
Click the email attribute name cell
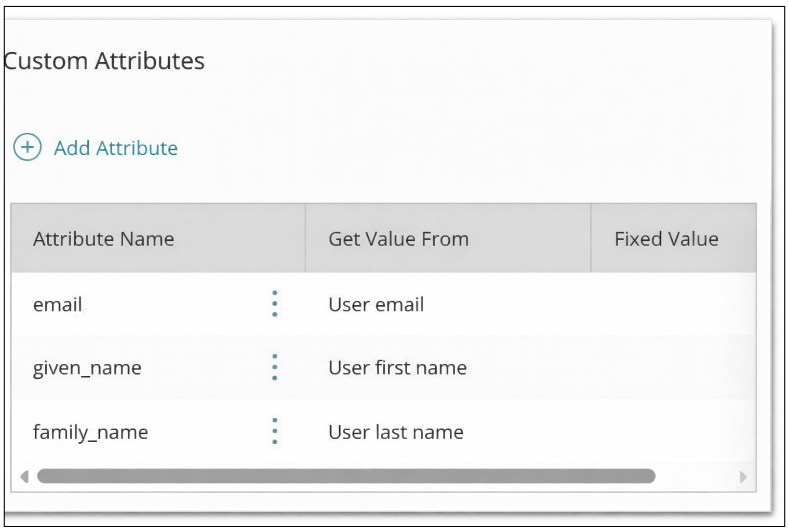pyautogui.click(x=158, y=304)
